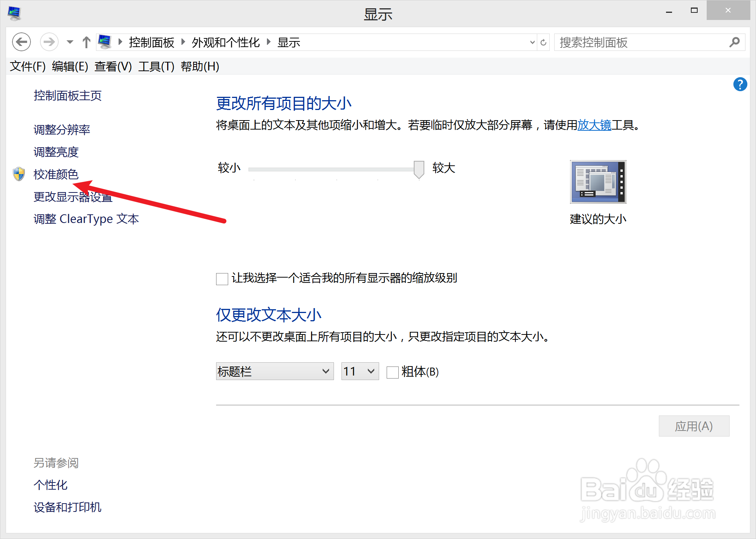Open the font size 11 dropdown
Viewport: 756px width, 539px height.
(360, 371)
